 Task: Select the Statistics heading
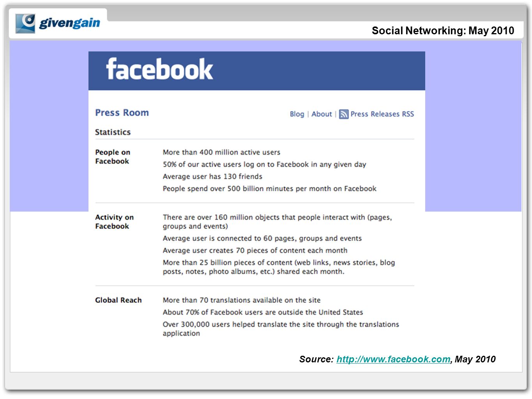(113, 132)
